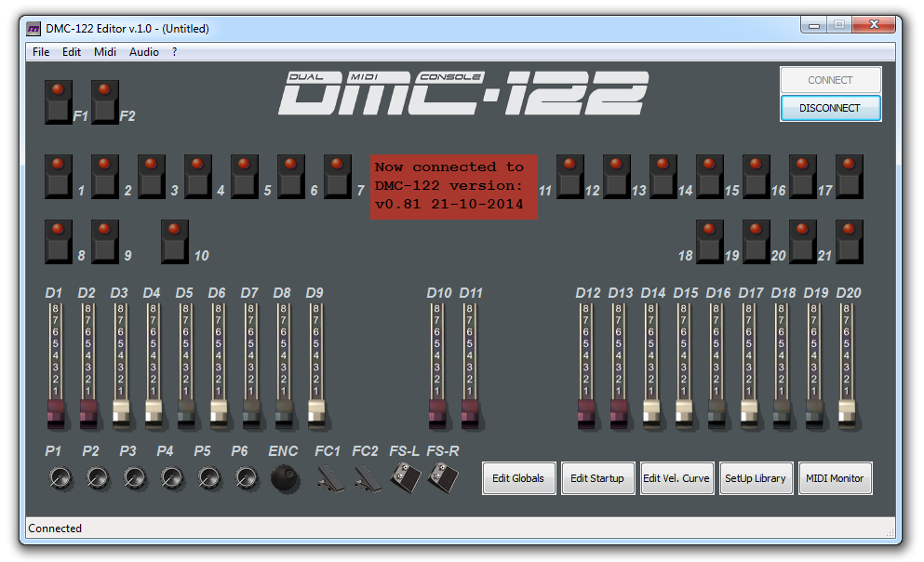Select the D3 drawbar slider handle
The height and width of the screenshot is (562, 924).
pos(121,413)
